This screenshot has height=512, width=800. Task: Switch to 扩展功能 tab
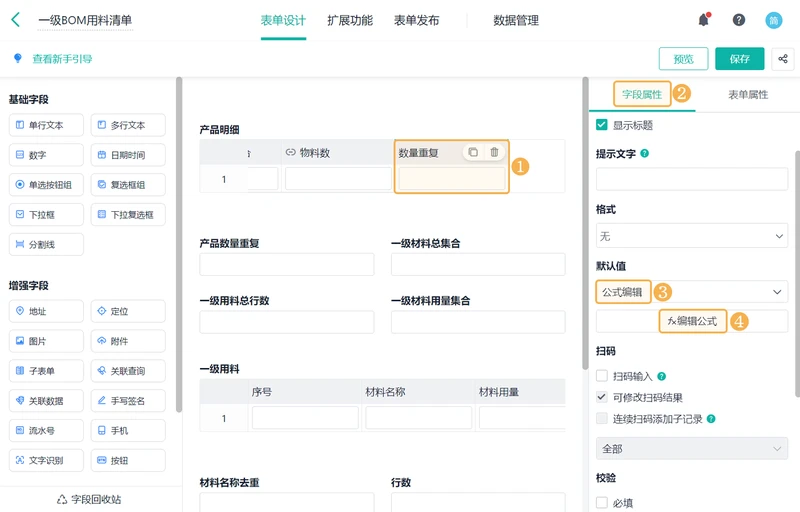coord(350,20)
